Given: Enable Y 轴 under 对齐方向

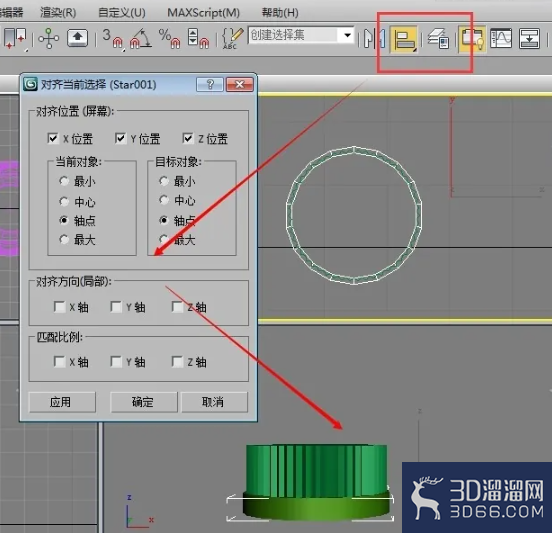Looking at the screenshot, I should click(116, 307).
